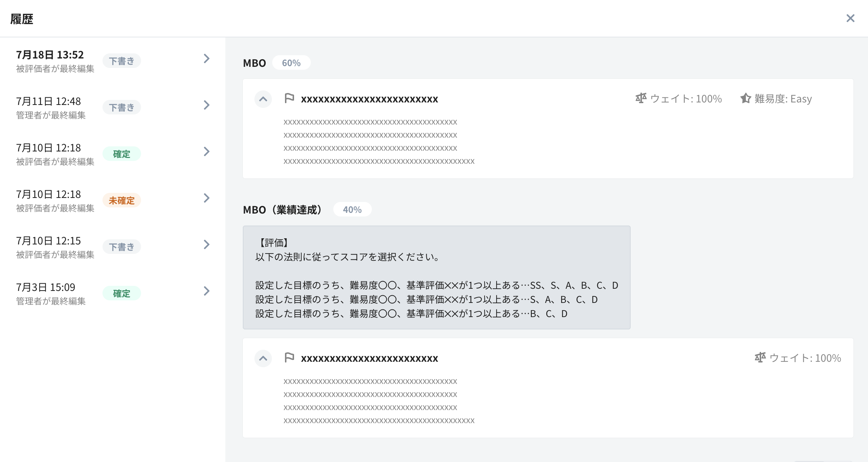868x462 pixels.
Task: Close the 履歴 history dialog
Action: (850, 18)
